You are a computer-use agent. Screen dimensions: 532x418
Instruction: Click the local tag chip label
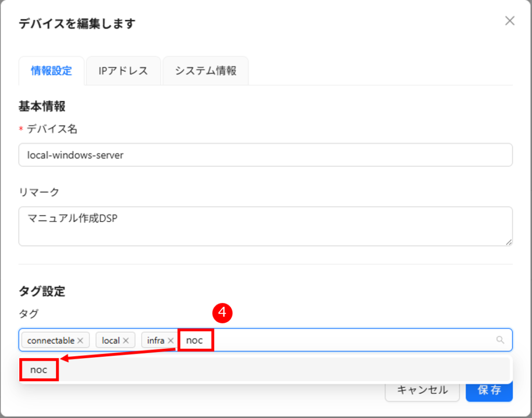111,341
